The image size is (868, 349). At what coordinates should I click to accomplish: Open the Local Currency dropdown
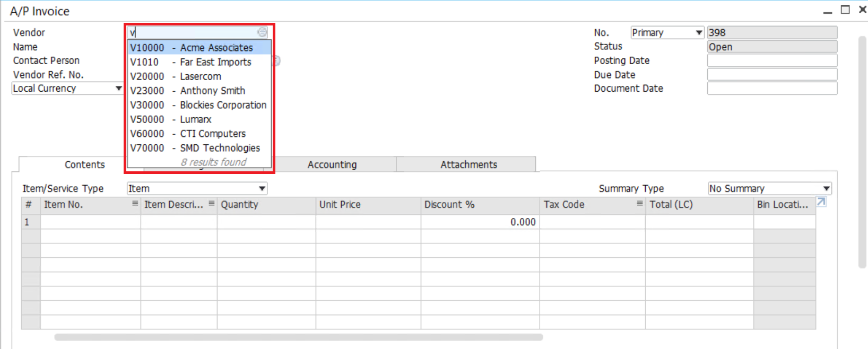tap(118, 89)
